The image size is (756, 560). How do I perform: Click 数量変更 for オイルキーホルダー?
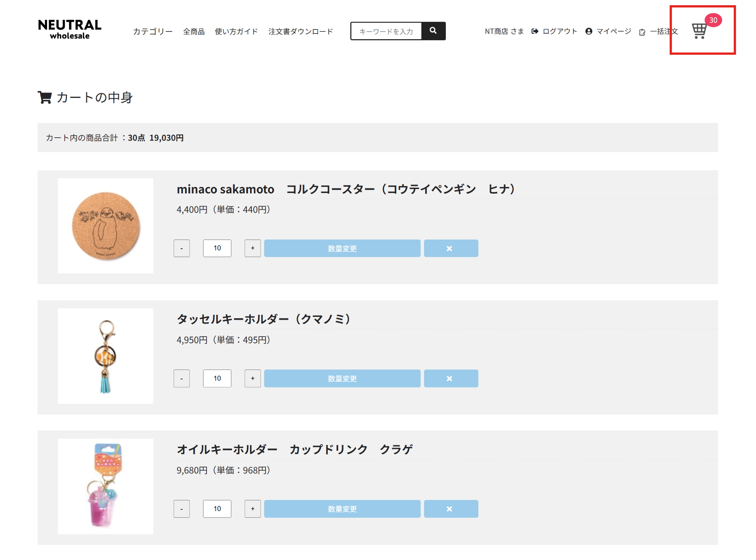342,509
